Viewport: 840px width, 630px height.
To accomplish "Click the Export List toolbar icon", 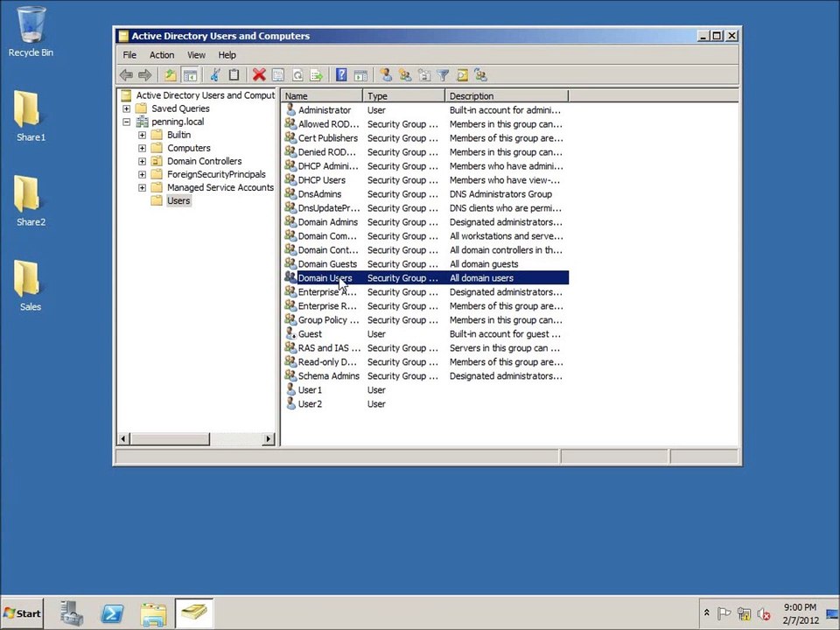I will (x=317, y=75).
